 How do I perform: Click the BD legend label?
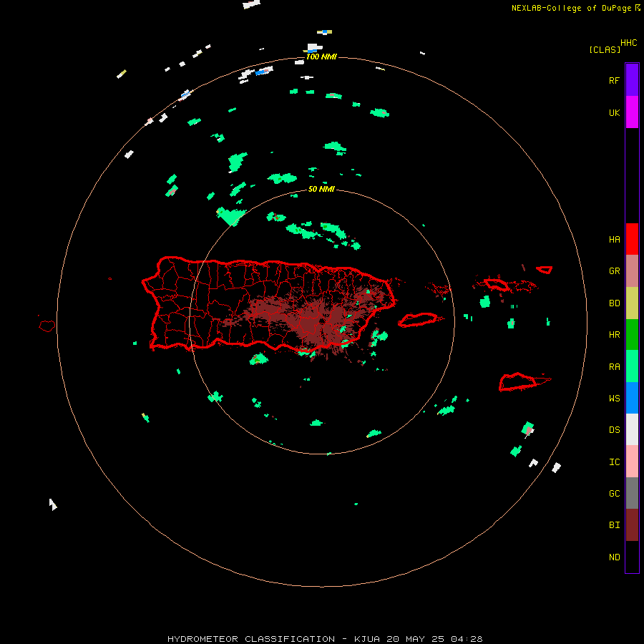(x=614, y=303)
